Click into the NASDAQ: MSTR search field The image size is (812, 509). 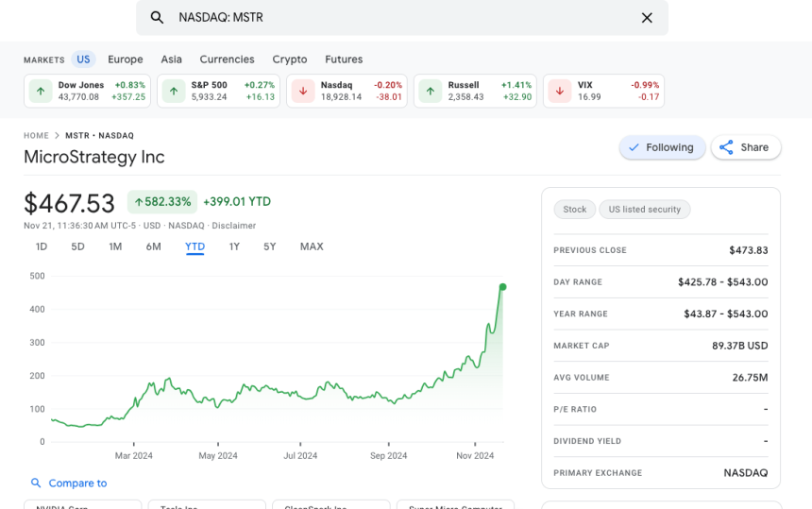397,17
